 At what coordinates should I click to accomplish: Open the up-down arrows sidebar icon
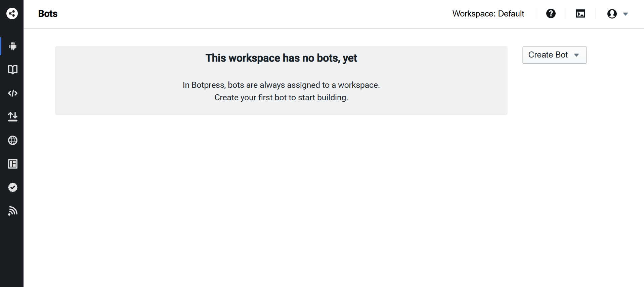pos(13,117)
